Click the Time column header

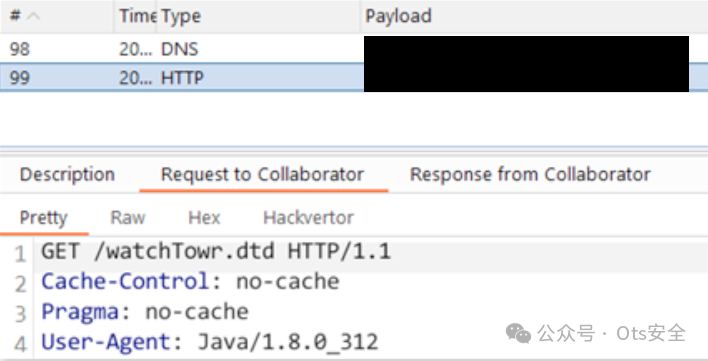click(x=136, y=16)
